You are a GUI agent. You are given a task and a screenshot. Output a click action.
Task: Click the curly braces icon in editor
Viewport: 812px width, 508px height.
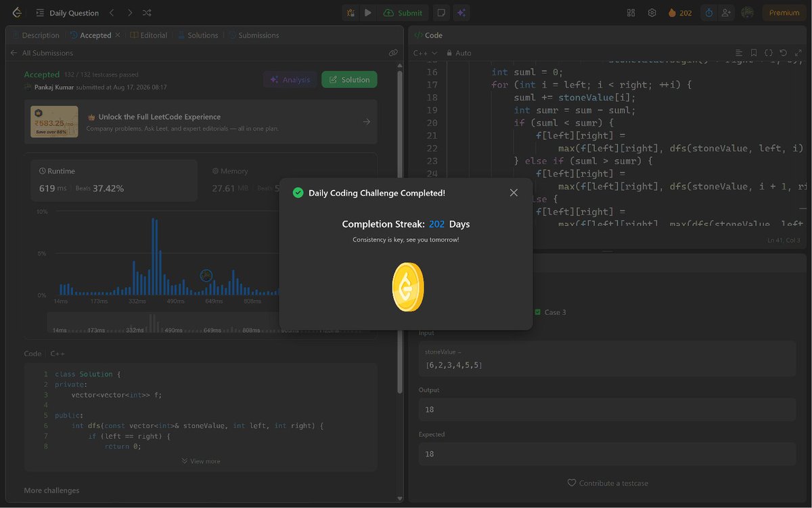(x=769, y=53)
